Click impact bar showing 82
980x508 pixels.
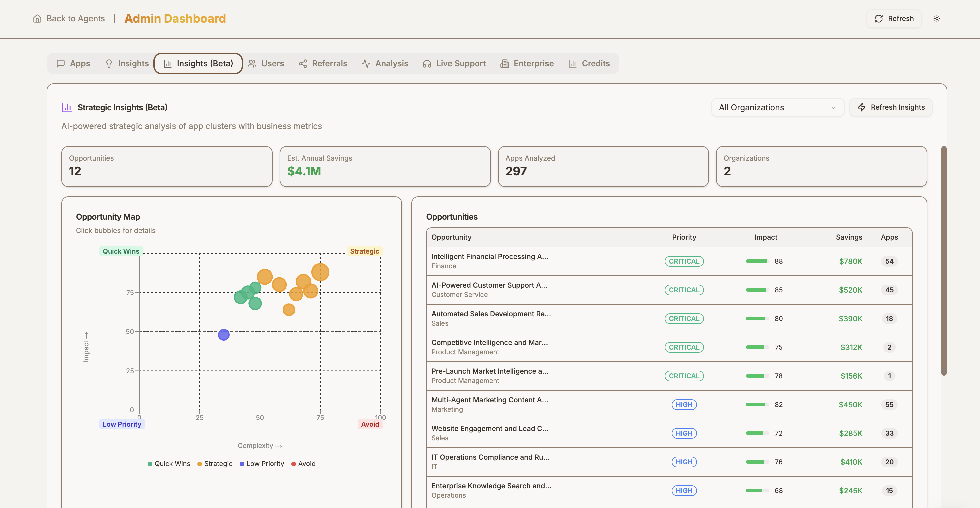[757, 404]
